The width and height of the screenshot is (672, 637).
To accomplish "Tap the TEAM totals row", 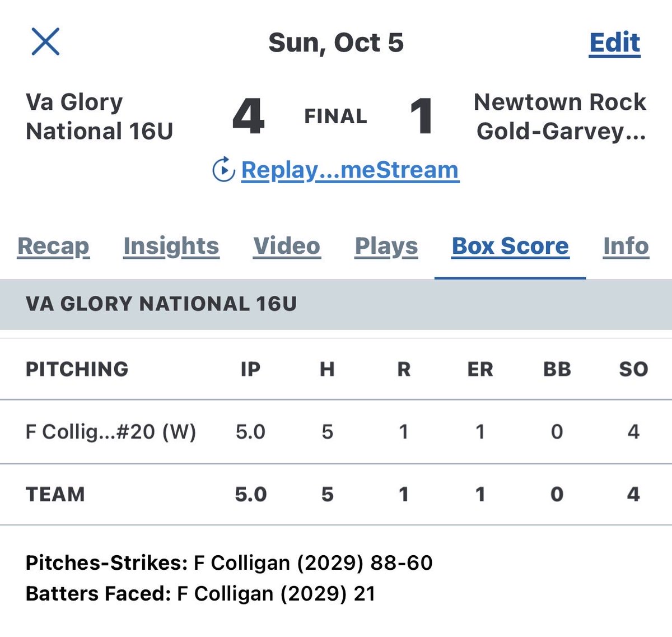I will tap(55, 494).
